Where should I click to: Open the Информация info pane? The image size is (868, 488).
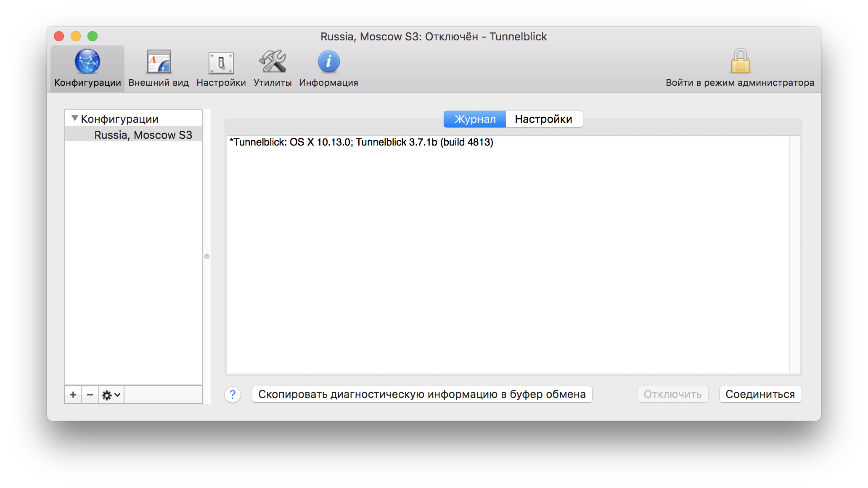(328, 69)
